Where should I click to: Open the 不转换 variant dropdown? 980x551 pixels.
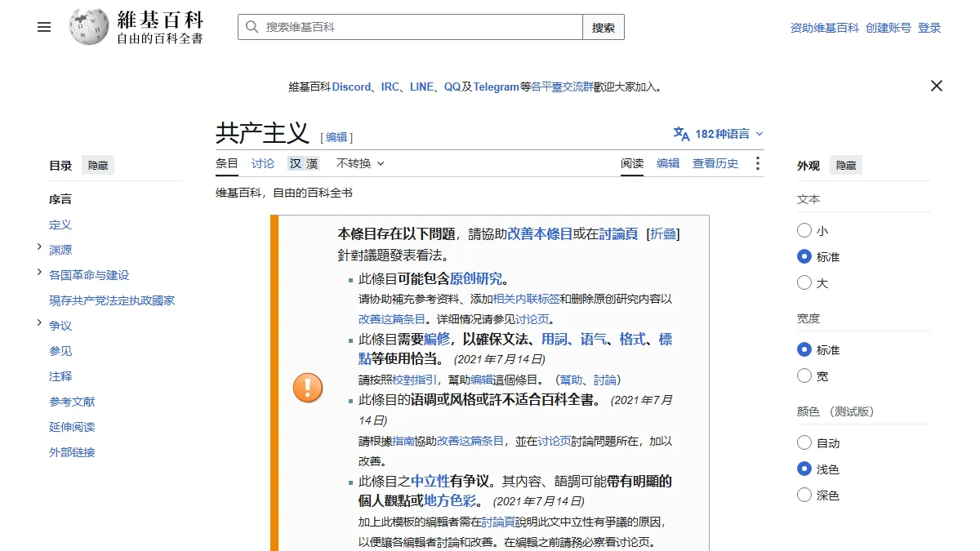click(360, 163)
